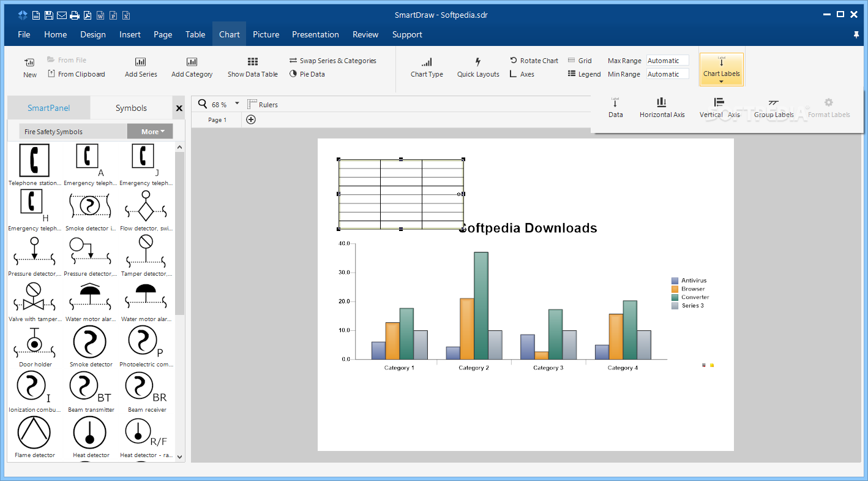Image resolution: width=868 pixels, height=481 pixels.
Task: Open the Page ribbon tab
Action: [x=163, y=34]
